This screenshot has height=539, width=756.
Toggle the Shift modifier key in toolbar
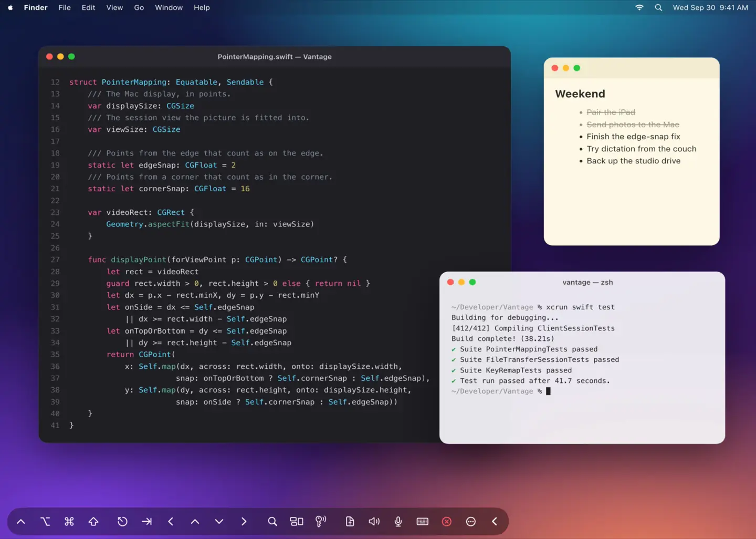click(x=93, y=522)
